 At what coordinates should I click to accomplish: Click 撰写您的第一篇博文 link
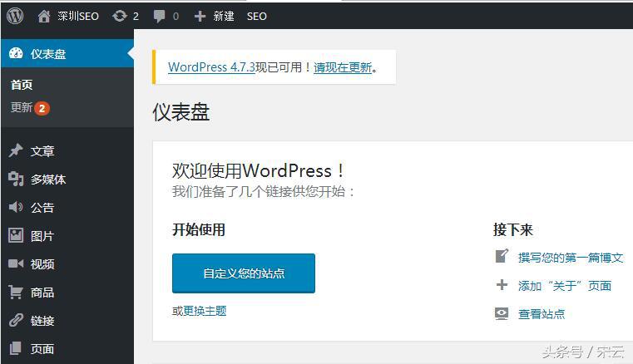click(x=571, y=257)
